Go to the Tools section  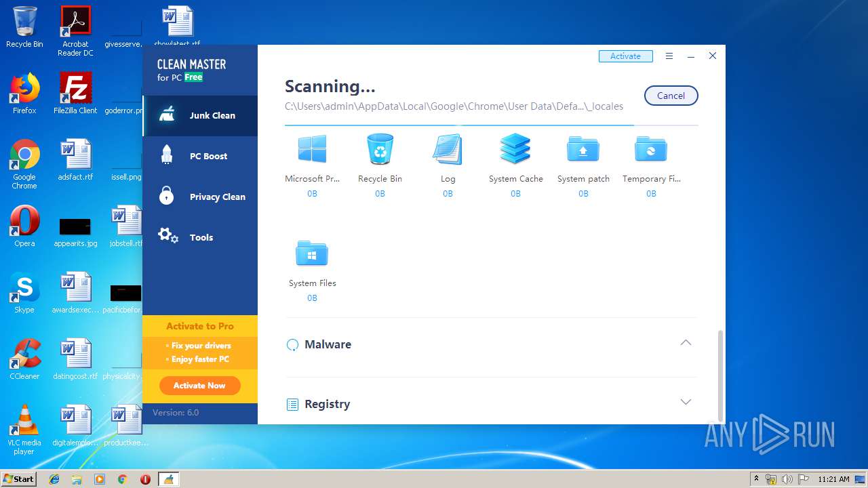(200, 237)
